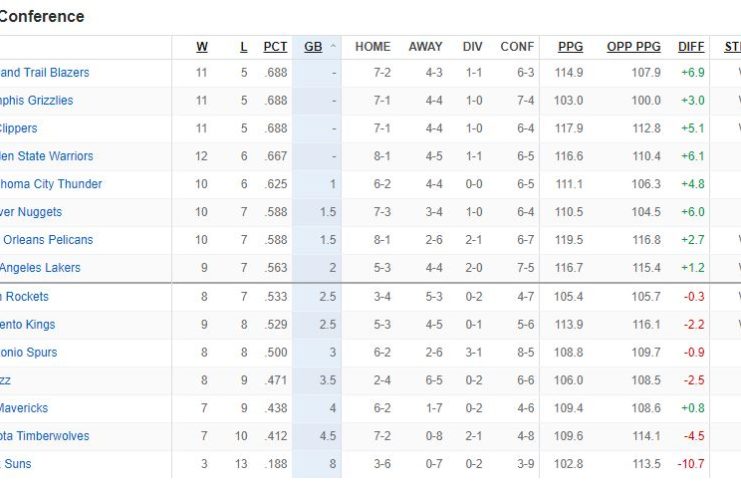741x486 pixels.
Task: Open the Nuggets team link
Action: (31, 213)
